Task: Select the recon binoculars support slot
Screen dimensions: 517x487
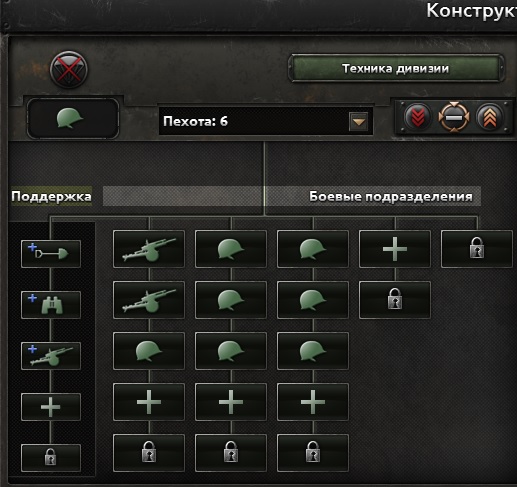Action: pyautogui.click(x=51, y=305)
